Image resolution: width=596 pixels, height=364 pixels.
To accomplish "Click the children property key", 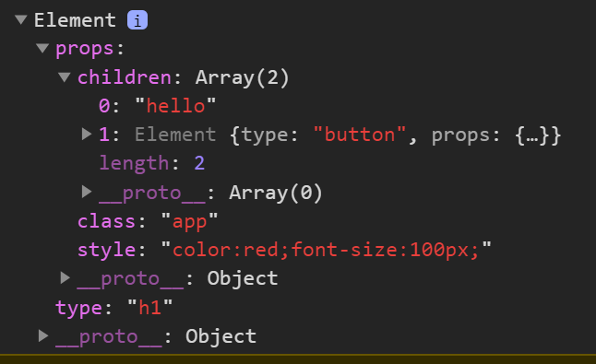I will pyautogui.click(x=125, y=77).
